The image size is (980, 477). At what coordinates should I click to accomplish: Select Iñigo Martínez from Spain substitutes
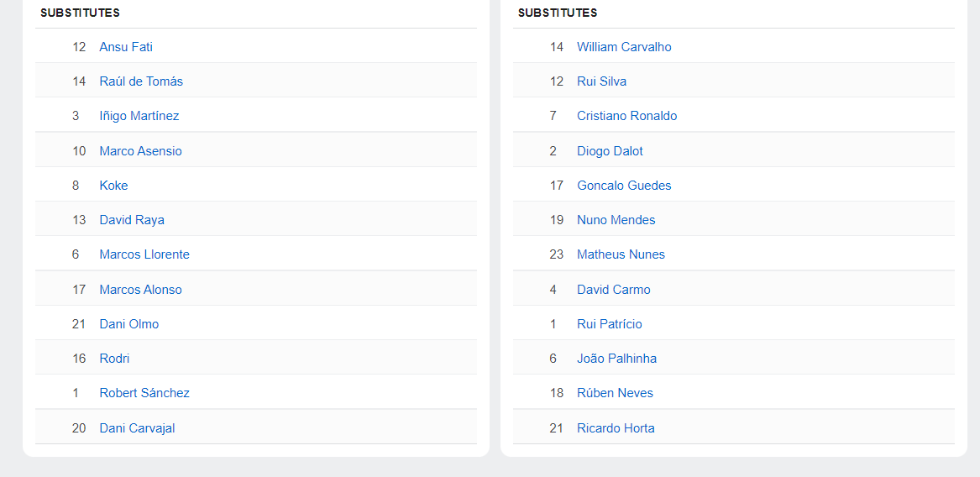point(139,116)
